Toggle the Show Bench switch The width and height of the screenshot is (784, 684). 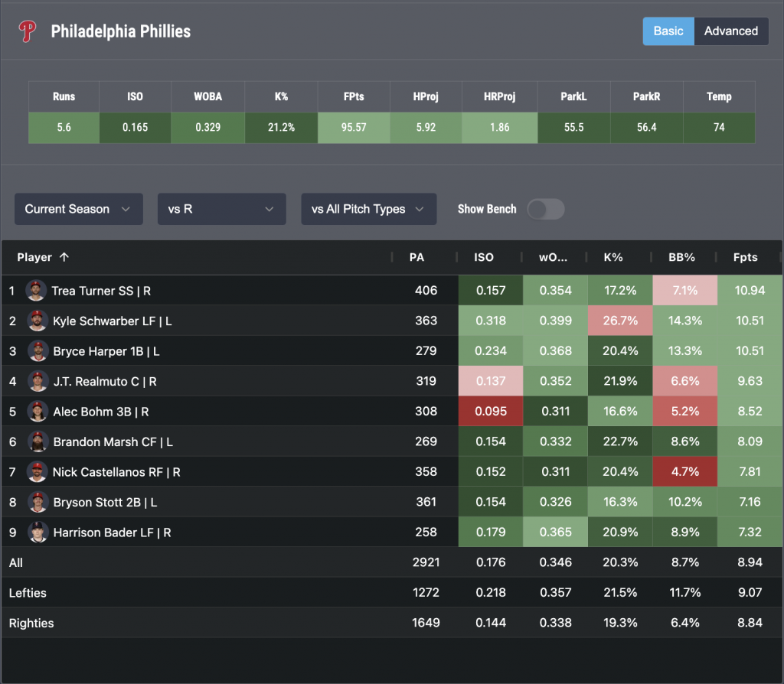pos(545,209)
